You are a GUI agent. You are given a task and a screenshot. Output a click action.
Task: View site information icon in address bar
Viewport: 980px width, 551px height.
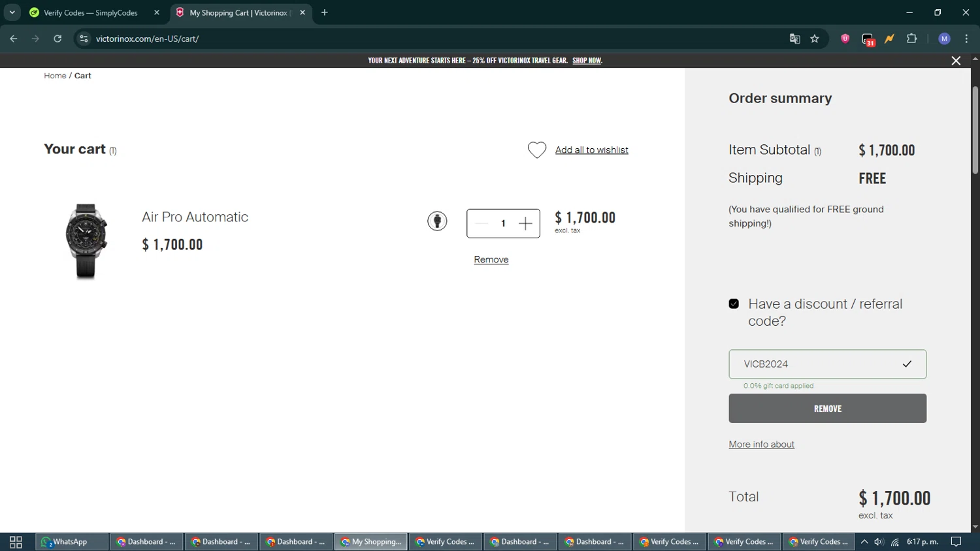click(84, 39)
